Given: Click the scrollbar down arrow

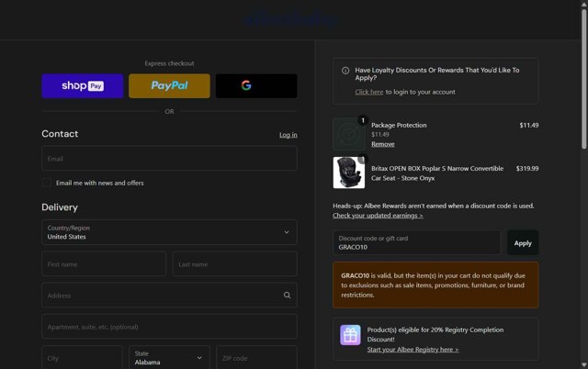Looking at the screenshot, I should coord(584,364).
